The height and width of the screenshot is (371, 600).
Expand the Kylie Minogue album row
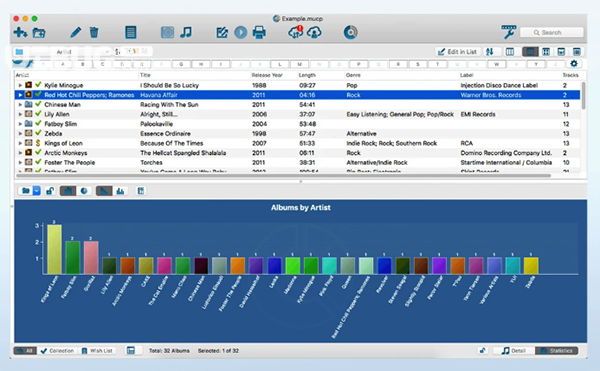[20, 85]
